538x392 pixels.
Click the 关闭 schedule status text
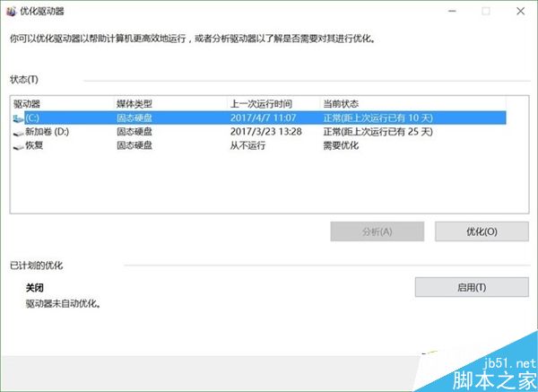tap(35, 288)
